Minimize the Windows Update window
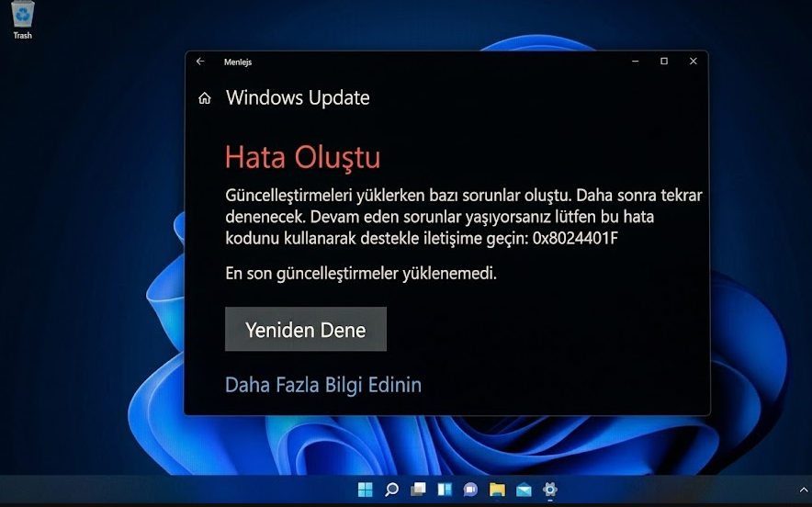 tap(636, 62)
